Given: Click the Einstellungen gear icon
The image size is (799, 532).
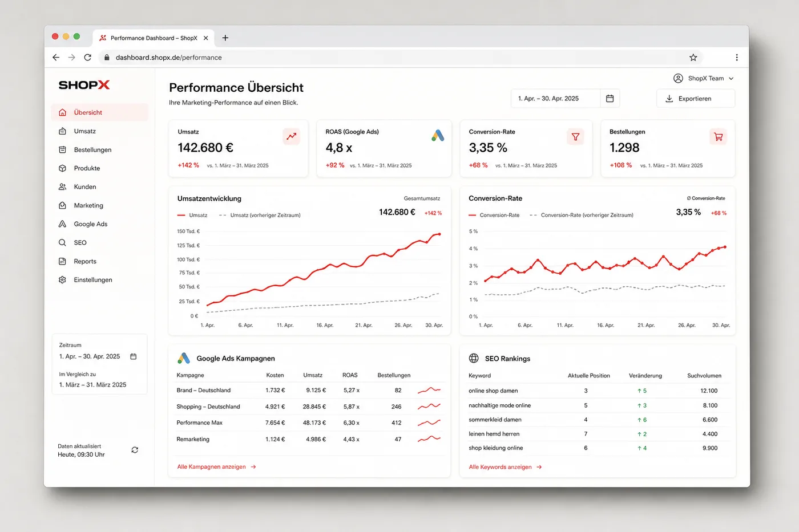Looking at the screenshot, I should coord(62,280).
